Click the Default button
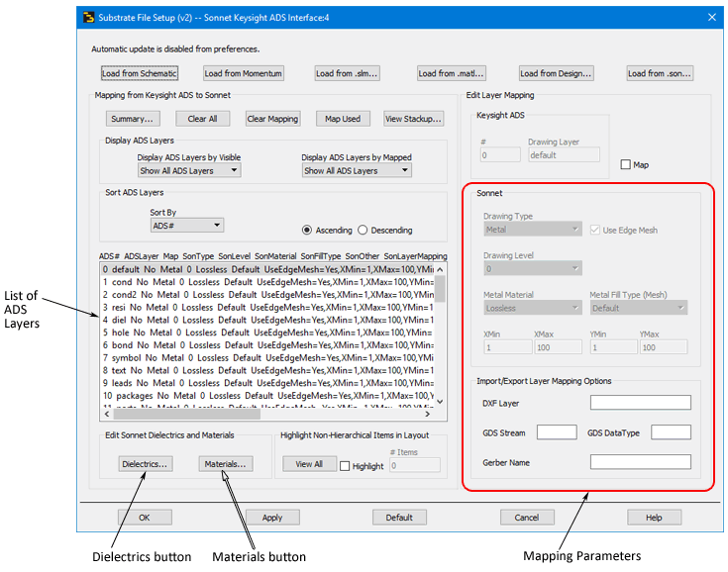 point(399,518)
